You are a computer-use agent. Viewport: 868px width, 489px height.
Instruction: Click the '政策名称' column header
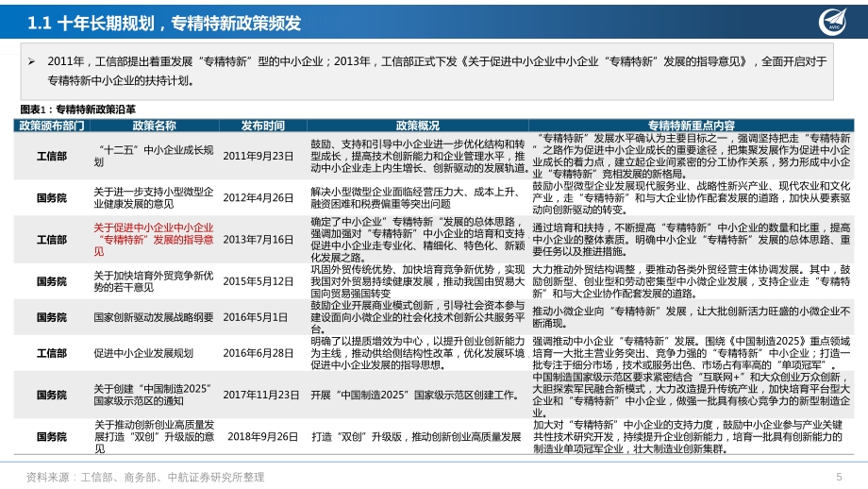[154, 126]
